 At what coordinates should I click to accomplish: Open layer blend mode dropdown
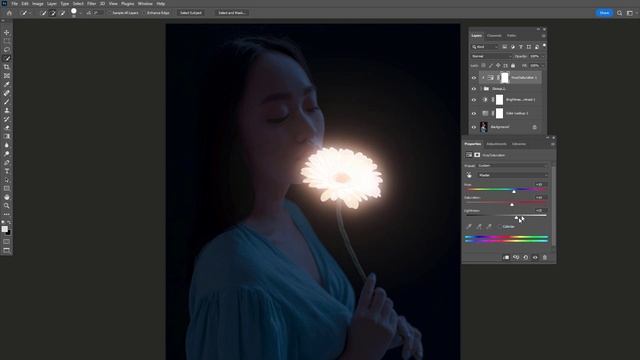[491, 56]
